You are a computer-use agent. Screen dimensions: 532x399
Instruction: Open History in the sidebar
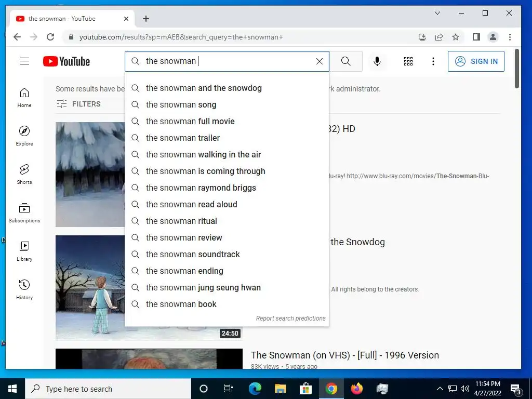[24, 289]
